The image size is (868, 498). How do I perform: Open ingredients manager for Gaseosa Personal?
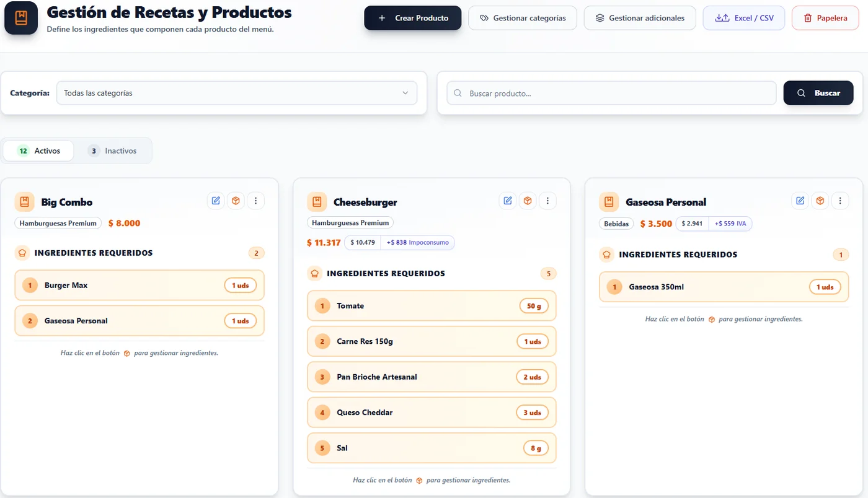coord(820,201)
